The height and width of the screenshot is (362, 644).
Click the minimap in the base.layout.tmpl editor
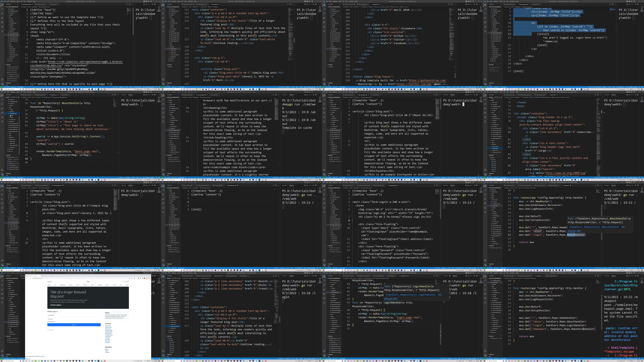(x=129, y=11)
